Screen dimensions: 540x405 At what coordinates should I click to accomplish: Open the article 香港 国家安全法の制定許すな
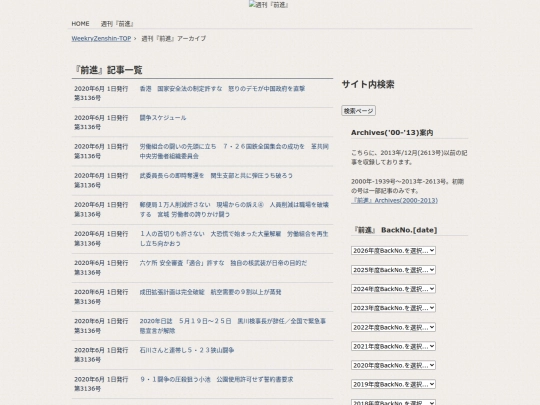click(222, 89)
